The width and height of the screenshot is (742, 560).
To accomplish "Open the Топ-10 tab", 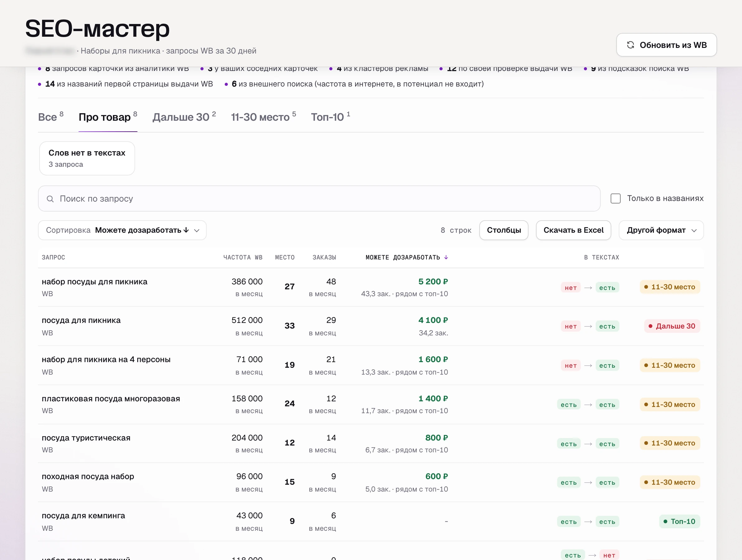I will [x=331, y=117].
